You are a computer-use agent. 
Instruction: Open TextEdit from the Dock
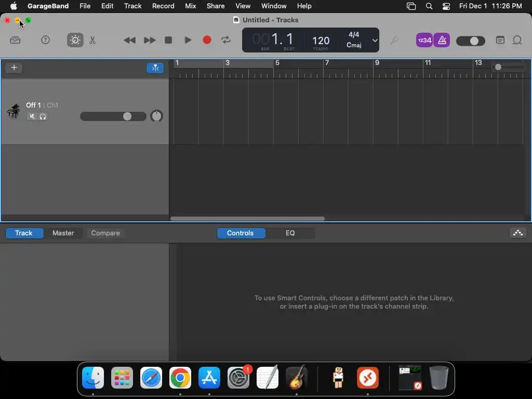pos(268,377)
